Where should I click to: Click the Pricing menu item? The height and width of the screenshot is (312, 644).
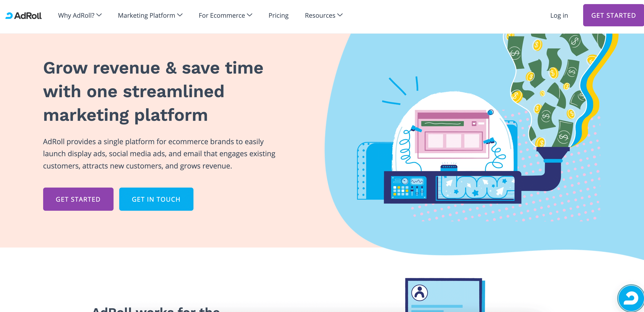(x=278, y=15)
